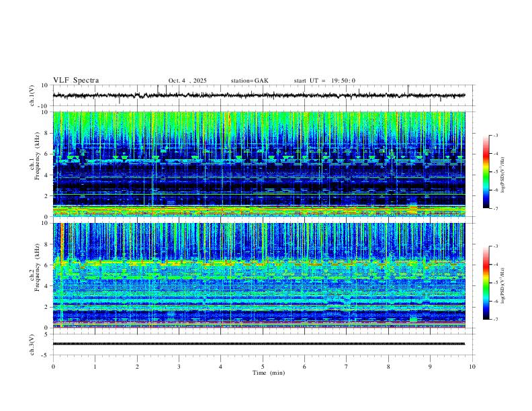Click the "VLF Spectra" plot title
Image resolution: width=532 pixels, height=411 pixels.
(76, 81)
